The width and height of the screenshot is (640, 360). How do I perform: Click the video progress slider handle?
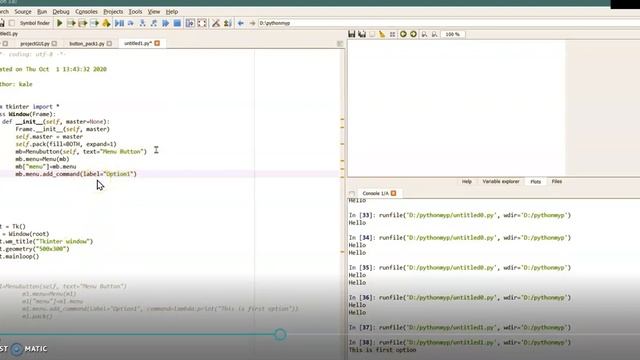[280, 335]
